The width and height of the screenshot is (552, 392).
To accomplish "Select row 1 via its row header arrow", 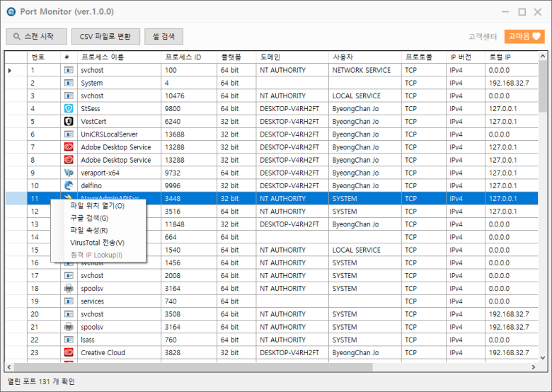I will point(10,70).
